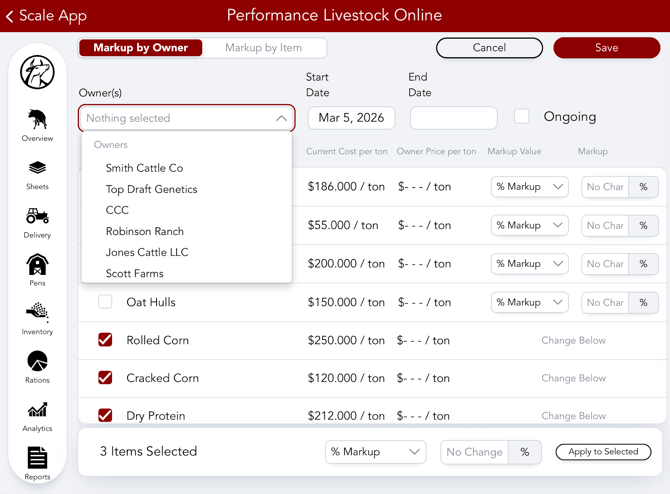
Task: Collapse the Owner(s) dropdown
Action: (281, 118)
